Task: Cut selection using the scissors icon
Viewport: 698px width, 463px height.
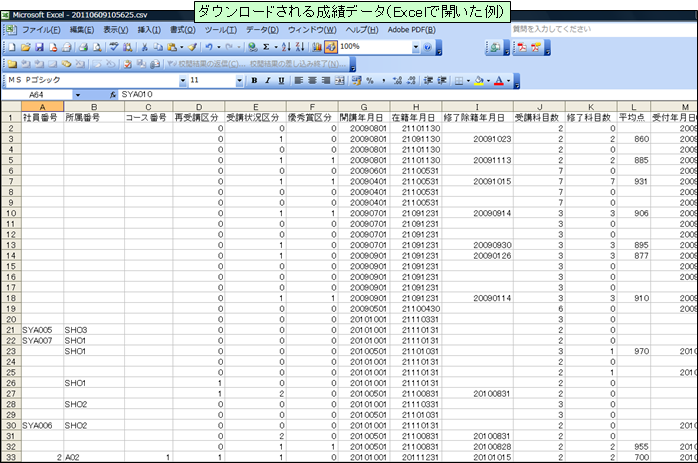Action: 144,47
